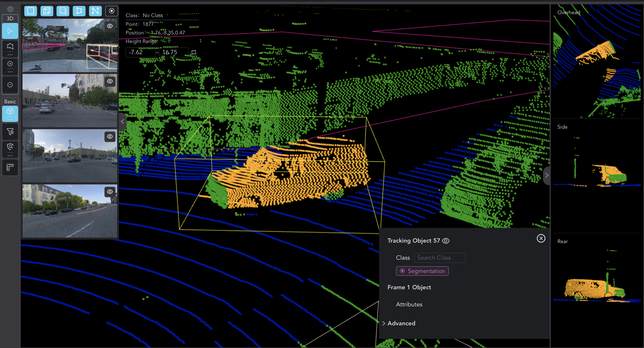The width and height of the screenshot is (644, 348).
Task: Switch to the 3D mode tab
Action: [10, 18]
